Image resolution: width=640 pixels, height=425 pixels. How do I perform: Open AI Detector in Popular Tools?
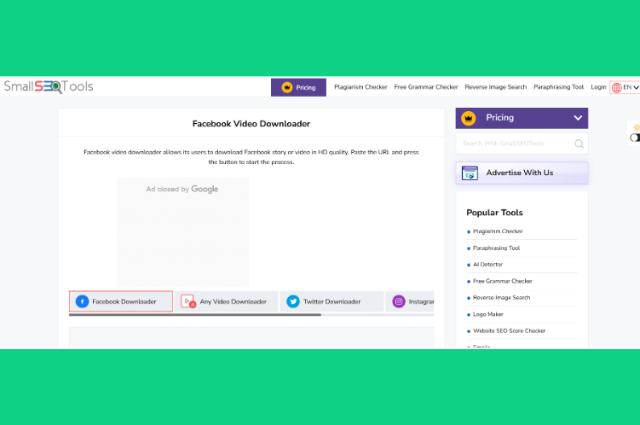[488, 265]
